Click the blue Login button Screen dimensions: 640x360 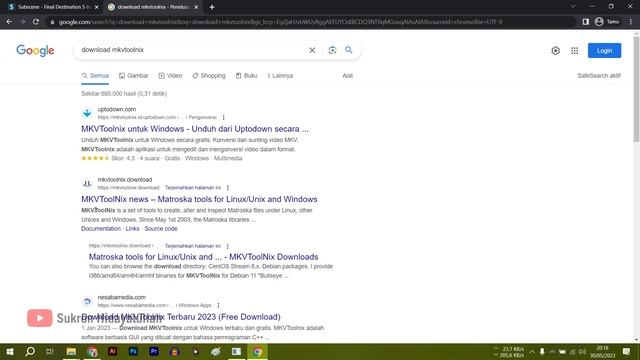tap(604, 51)
